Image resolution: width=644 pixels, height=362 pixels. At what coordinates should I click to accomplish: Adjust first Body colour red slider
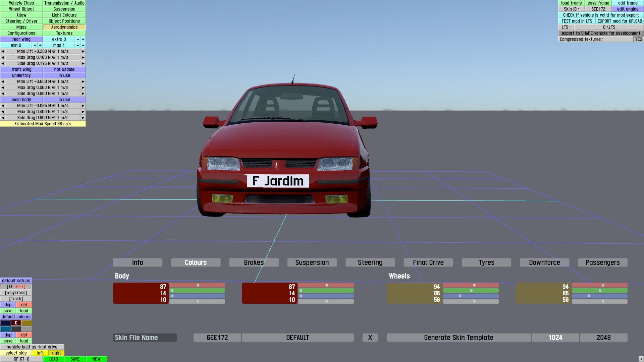[197, 285]
